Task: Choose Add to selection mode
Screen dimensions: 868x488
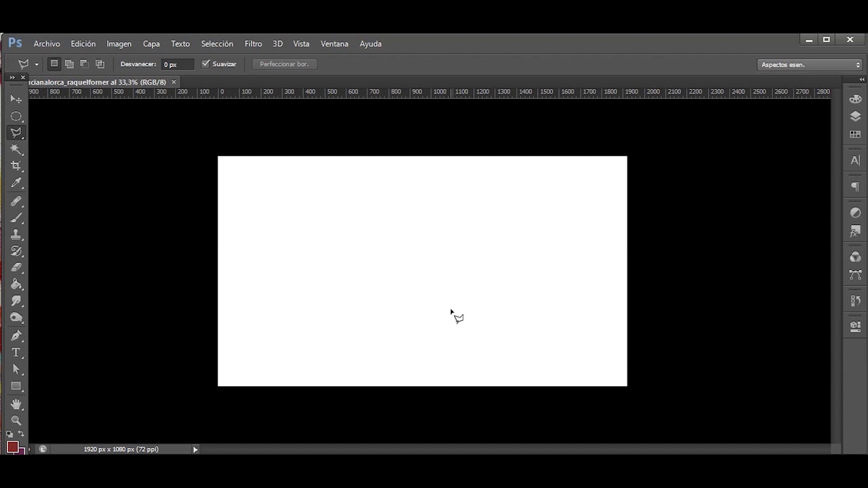Action: pyautogui.click(x=69, y=64)
